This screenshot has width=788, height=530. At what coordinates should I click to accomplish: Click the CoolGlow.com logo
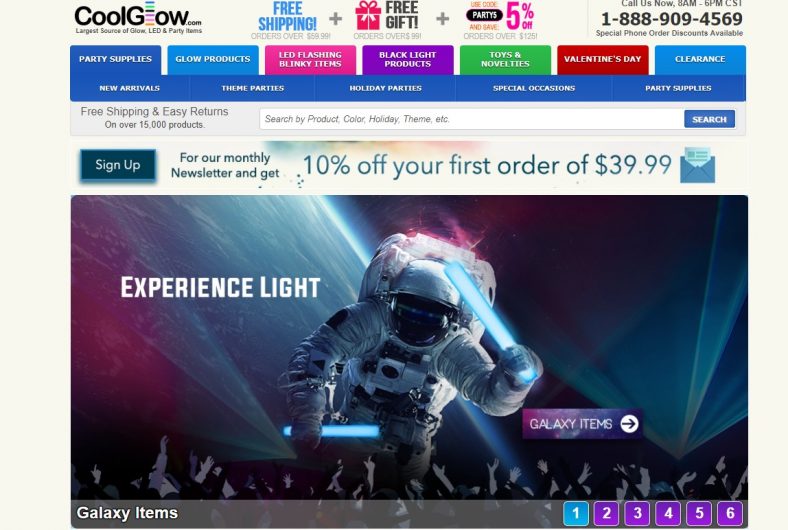pos(138,20)
